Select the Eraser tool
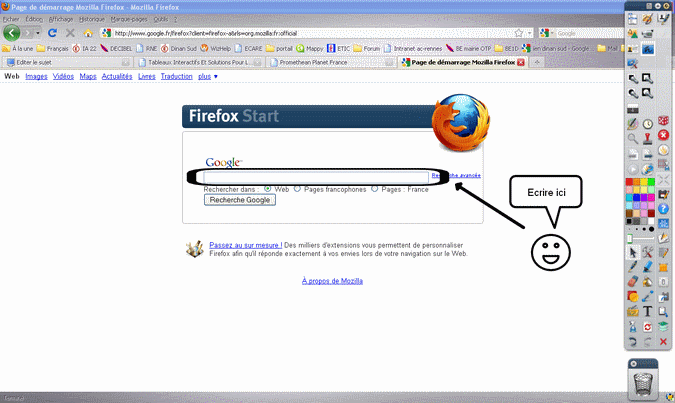The image size is (675, 403). [x=633, y=282]
